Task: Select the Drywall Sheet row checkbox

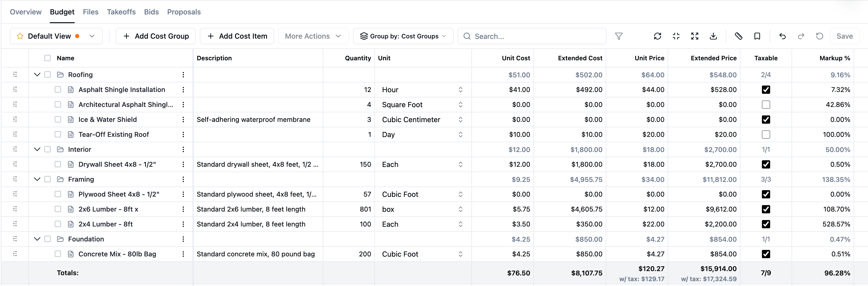Action: point(58,164)
